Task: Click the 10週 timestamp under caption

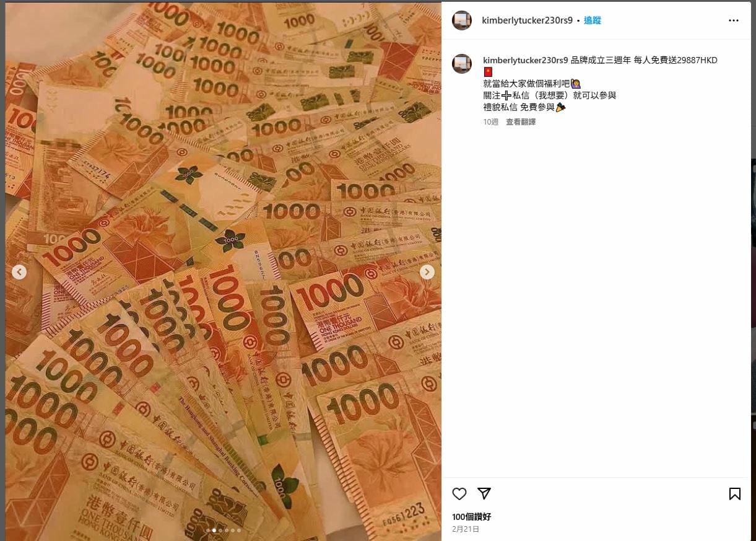Action: coord(491,122)
